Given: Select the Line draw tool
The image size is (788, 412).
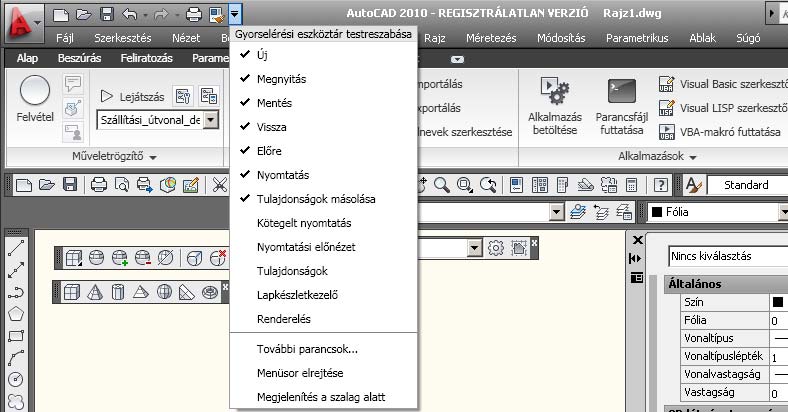Looking at the screenshot, I should coord(16,248).
